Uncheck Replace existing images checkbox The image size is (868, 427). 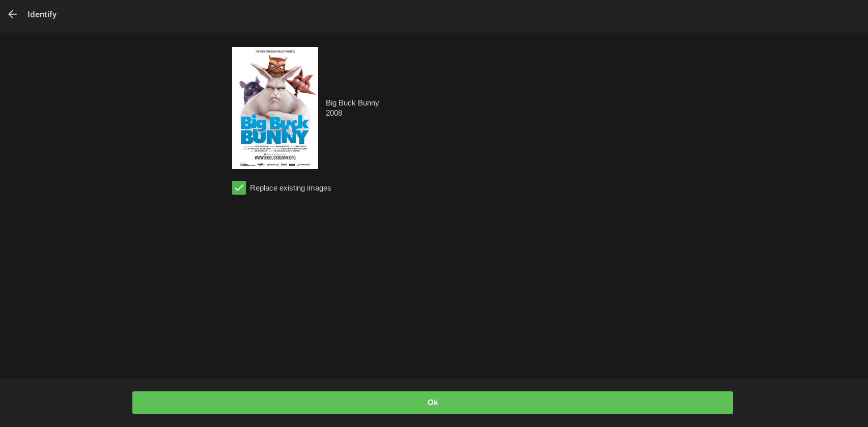(239, 188)
